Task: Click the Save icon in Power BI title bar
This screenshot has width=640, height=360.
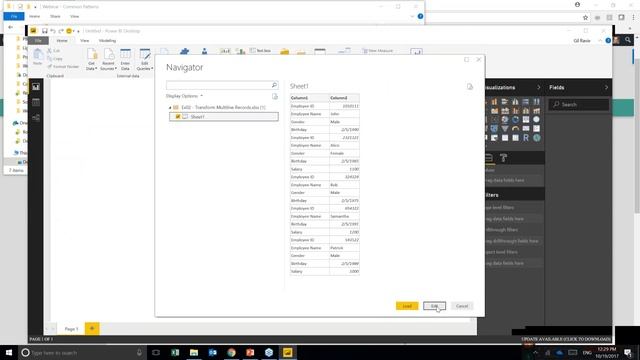Action: click(x=44, y=31)
